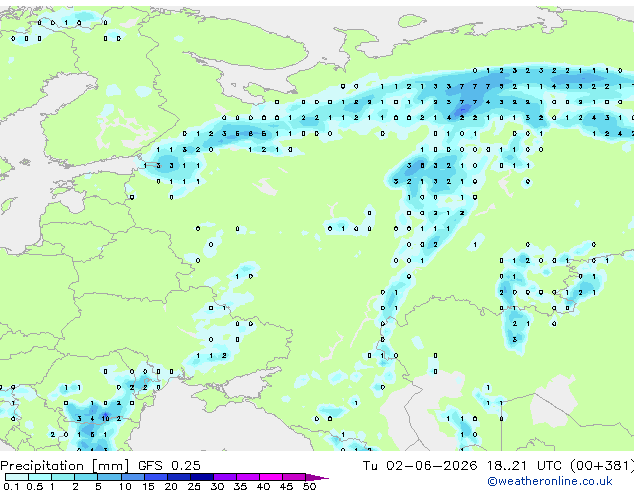Select the 20–25 mm legend swatch
Screen dimensions: 634x490
pyautogui.click(x=178, y=477)
